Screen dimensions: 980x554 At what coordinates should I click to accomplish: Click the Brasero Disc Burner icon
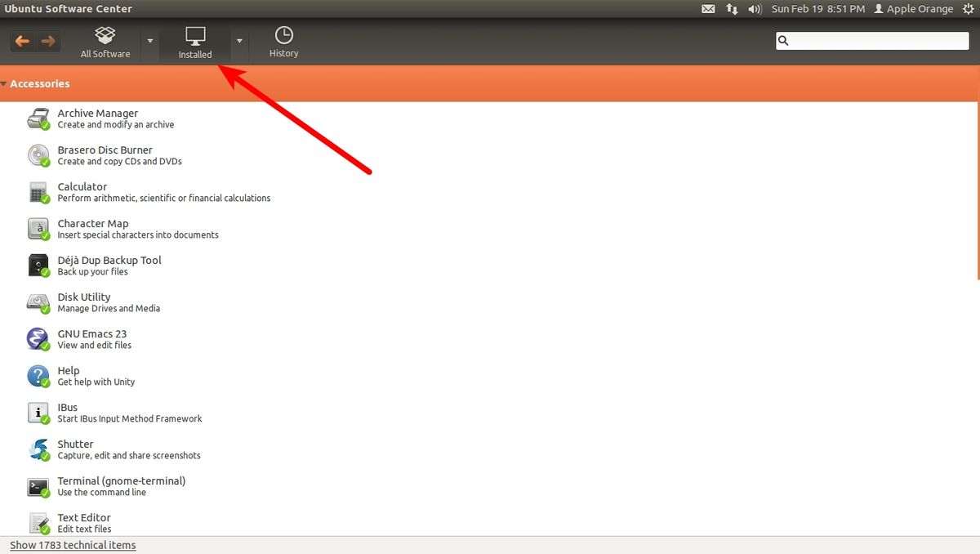(38, 154)
